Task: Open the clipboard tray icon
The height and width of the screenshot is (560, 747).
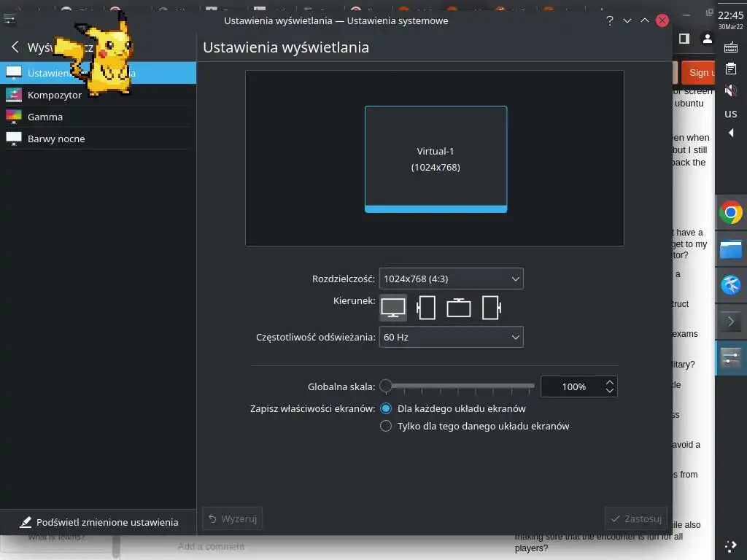Action: pos(731,69)
